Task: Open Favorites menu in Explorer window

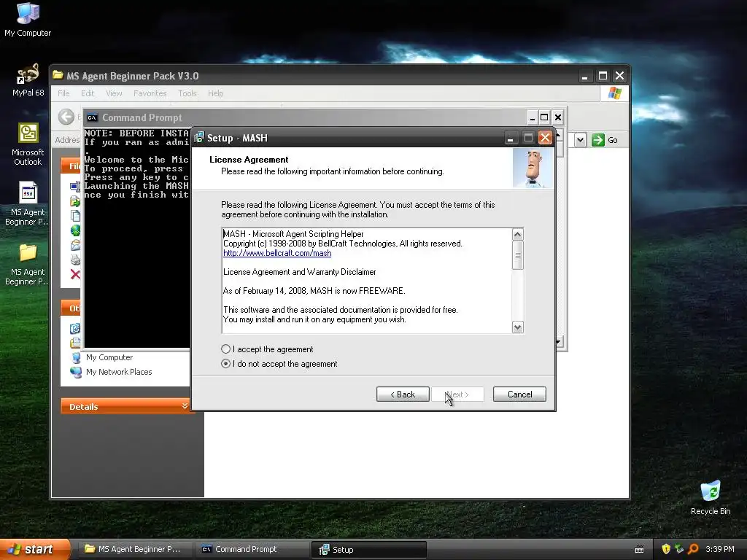Action: (x=150, y=93)
